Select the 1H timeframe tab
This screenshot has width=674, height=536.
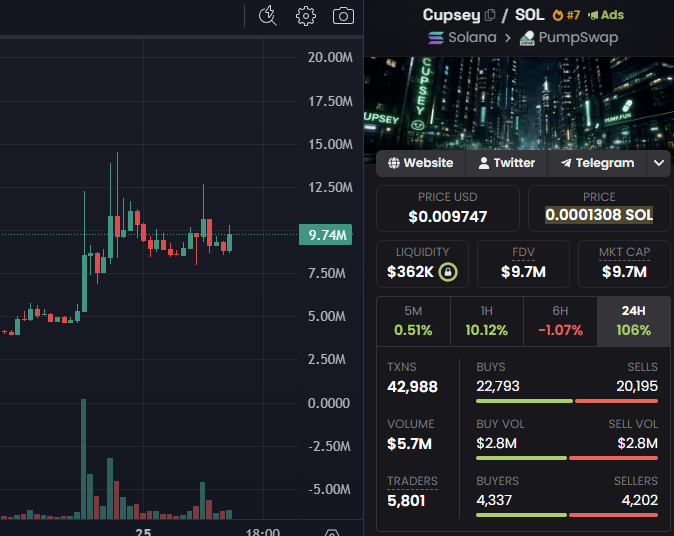click(x=487, y=321)
